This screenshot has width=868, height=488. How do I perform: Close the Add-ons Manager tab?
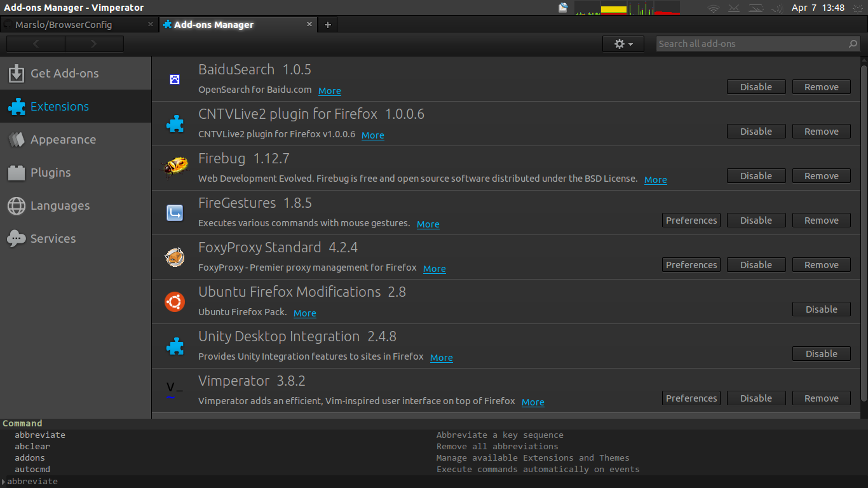coord(309,24)
